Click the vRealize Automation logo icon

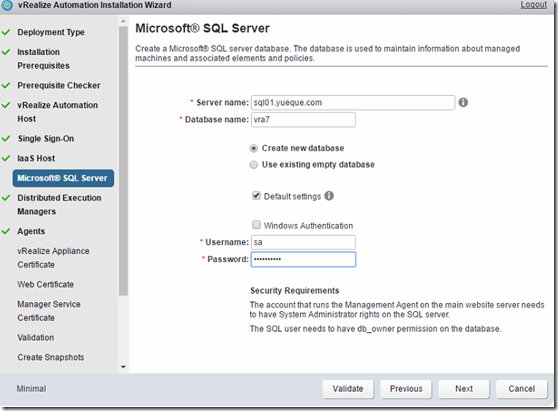(x=7, y=5)
